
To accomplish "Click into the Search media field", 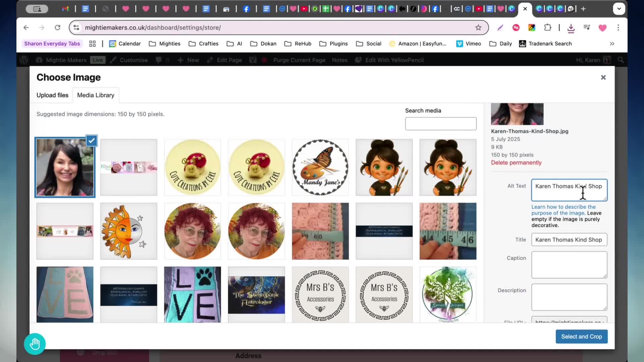I will pyautogui.click(x=441, y=124).
